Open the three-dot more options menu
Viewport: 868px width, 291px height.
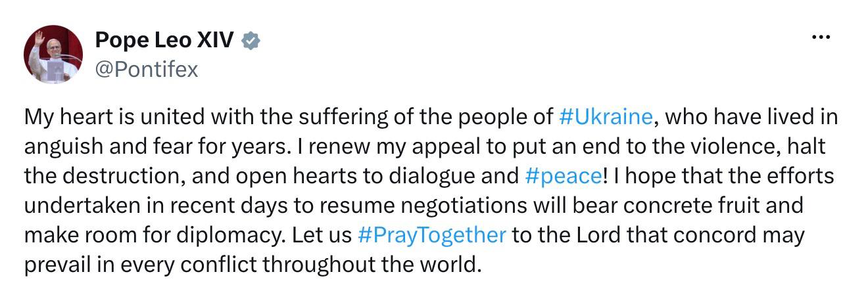(x=821, y=37)
